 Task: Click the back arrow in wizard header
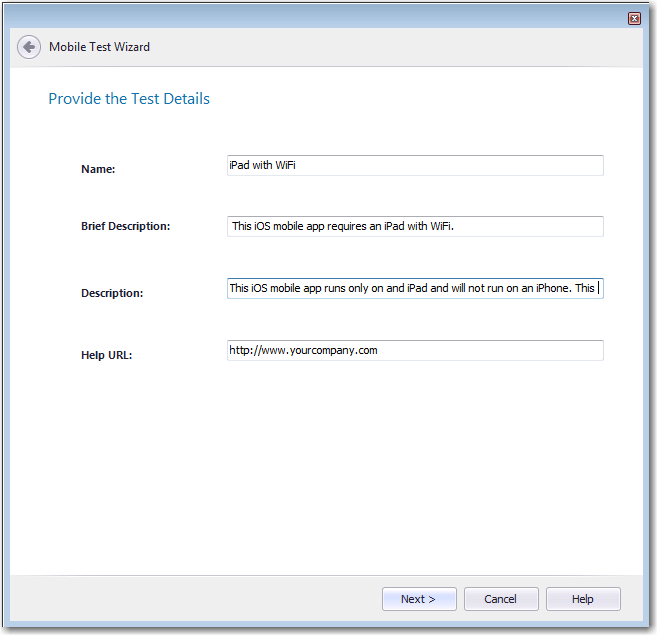click(29, 47)
